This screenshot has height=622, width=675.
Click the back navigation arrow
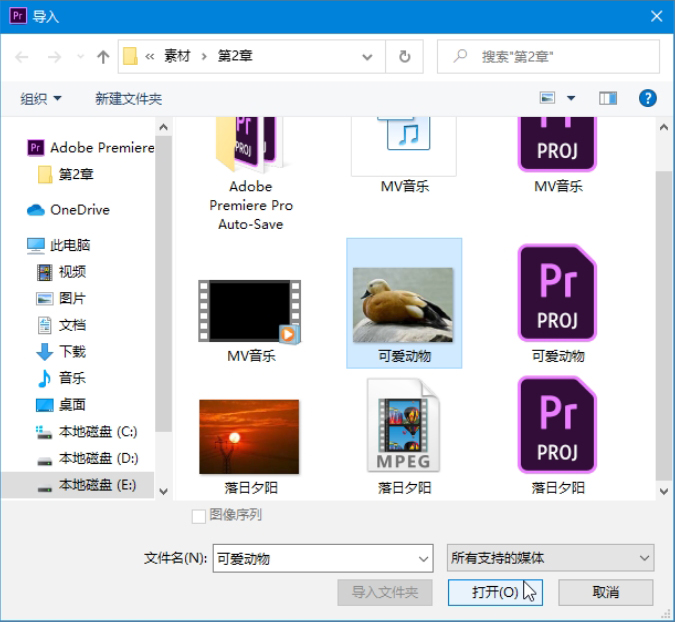[22, 57]
